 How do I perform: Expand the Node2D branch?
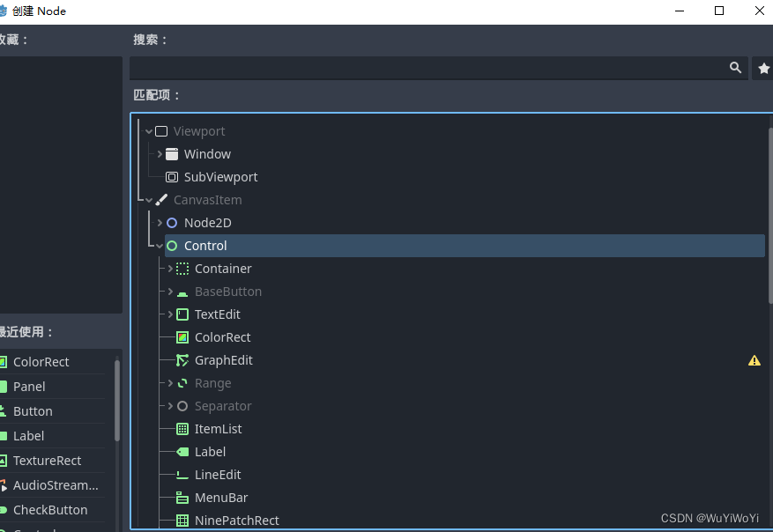[x=160, y=223]
